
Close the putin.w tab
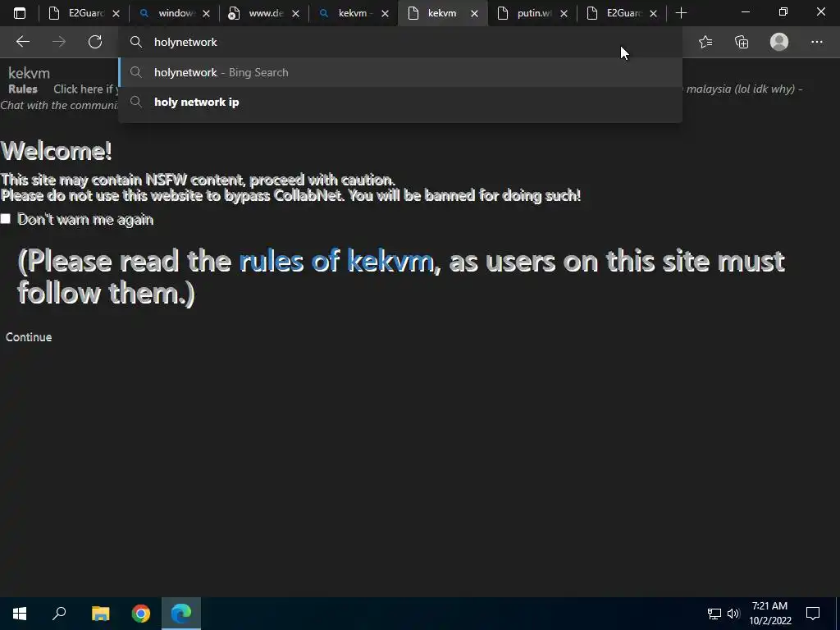tap(564, 14)
